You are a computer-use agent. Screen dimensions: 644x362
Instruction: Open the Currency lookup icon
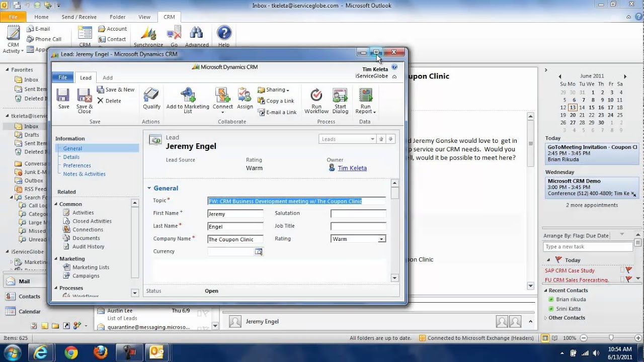coord(259,251)
